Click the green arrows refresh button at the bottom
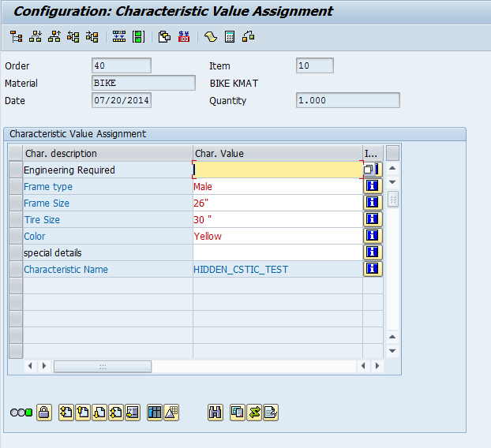Screen dimensions: 491x448 point(254,413)
